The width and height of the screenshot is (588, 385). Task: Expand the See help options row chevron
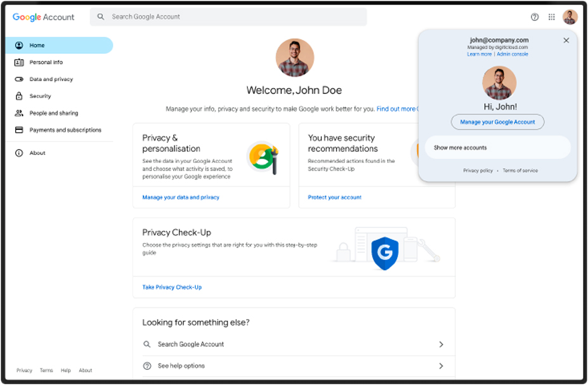441,366
